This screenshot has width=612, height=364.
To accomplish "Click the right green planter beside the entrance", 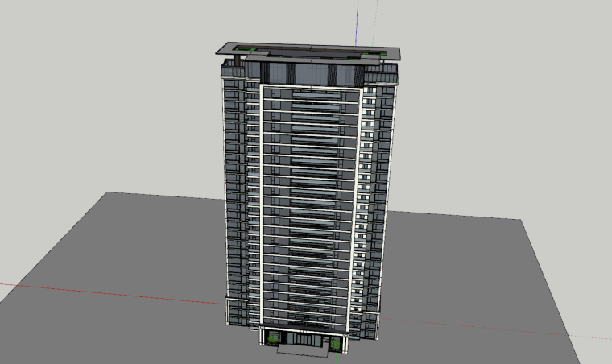I will point(334,344).
